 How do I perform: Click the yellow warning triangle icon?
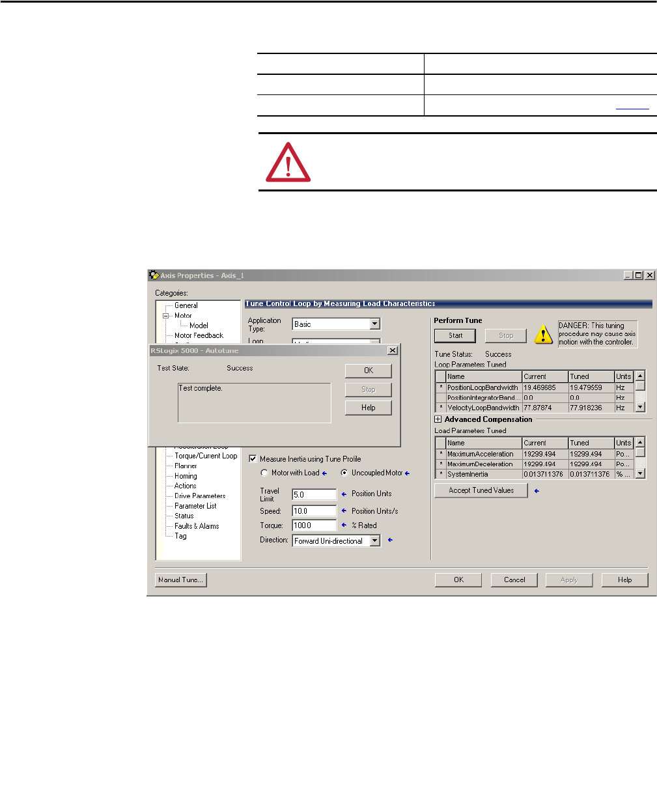tap(543, 335)
